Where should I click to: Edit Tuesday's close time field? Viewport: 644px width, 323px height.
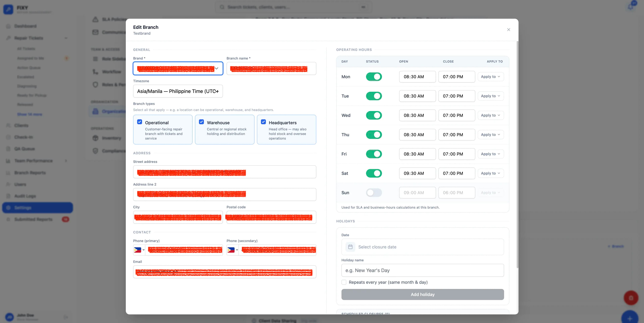[x=457, y=96]
